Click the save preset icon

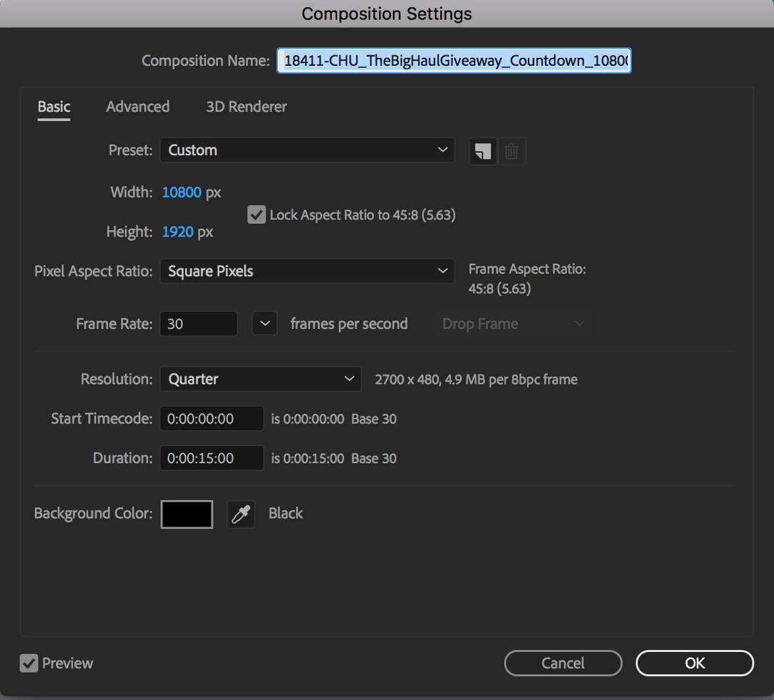(482, 151)
